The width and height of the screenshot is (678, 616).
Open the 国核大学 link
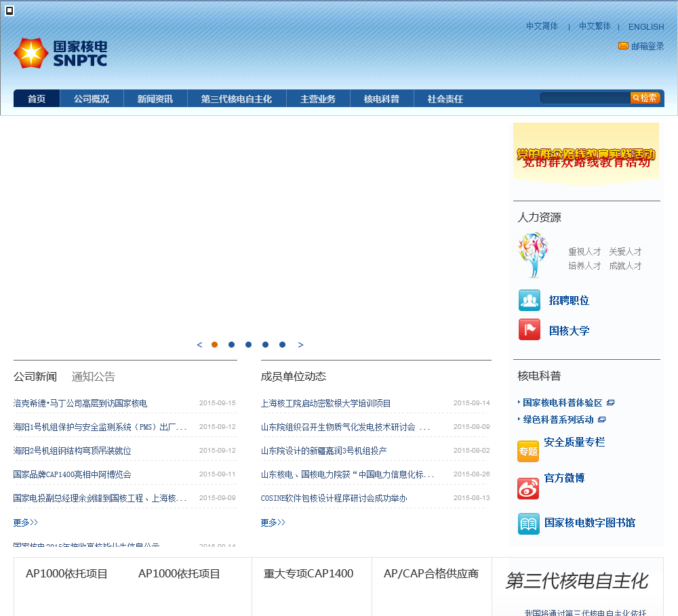click(x=569, y=331)
